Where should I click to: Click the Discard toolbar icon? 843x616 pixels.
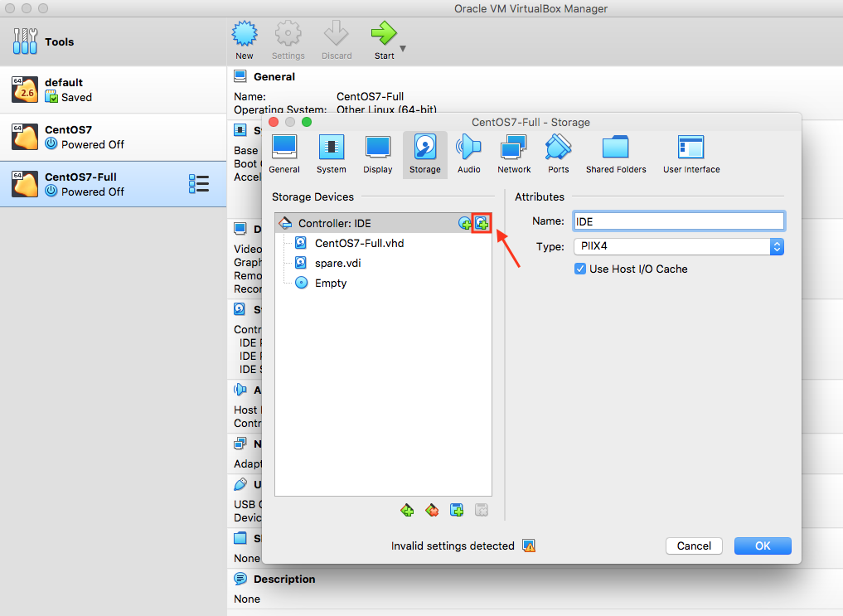point(337,41)
